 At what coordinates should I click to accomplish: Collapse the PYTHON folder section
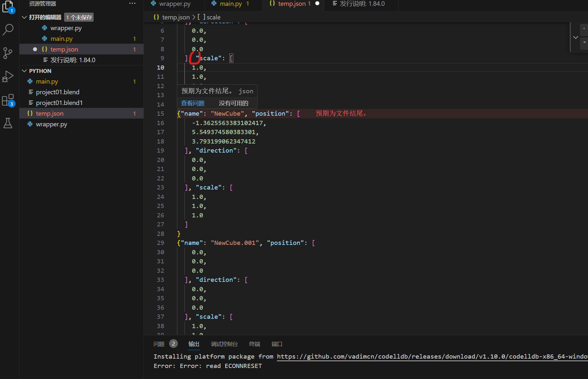point(24,71)
